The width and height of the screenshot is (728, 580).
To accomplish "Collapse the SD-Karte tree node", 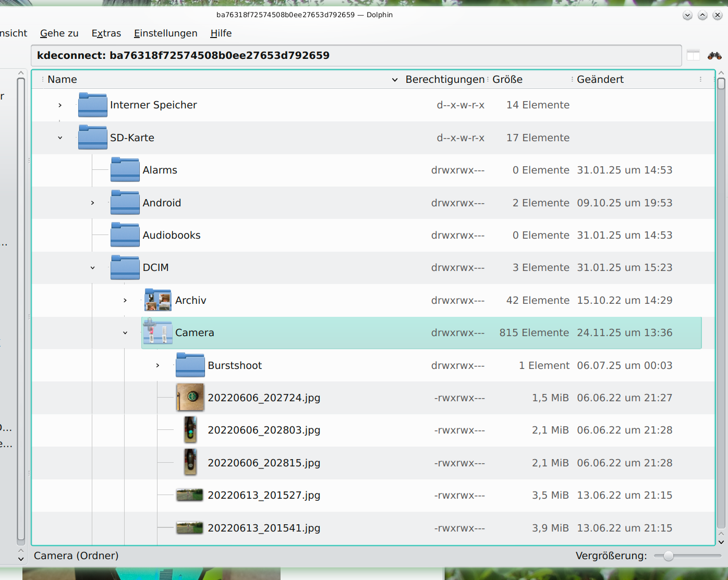I will [x=60, y=138].
